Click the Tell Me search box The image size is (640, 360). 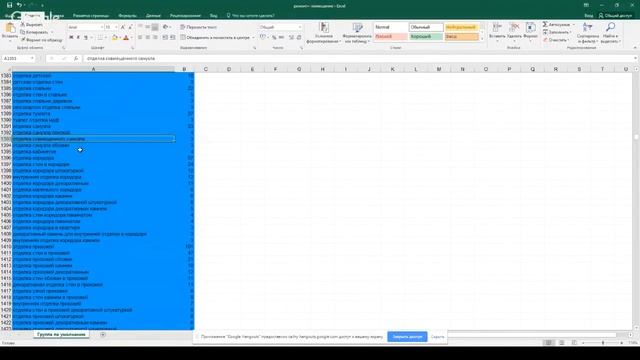250,16
